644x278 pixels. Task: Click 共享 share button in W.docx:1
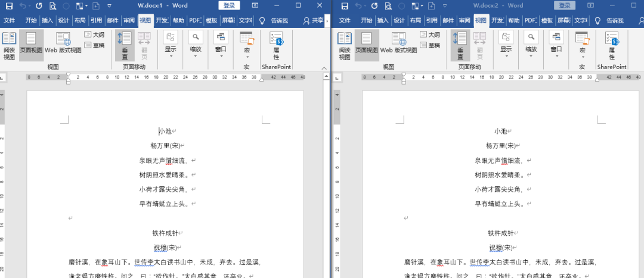coord(314,20)
